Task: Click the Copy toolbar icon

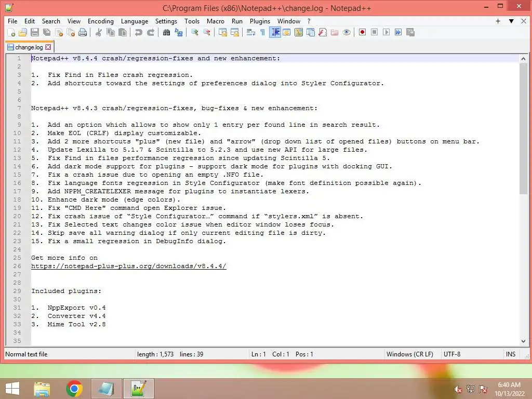Action: coord(111,33)
